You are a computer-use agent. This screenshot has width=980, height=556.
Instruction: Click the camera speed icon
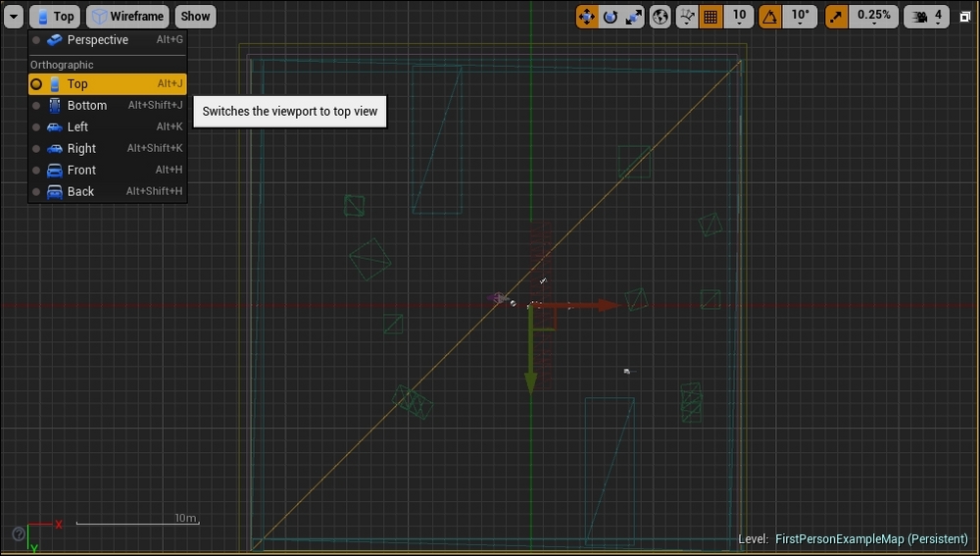(x=924, y=17)
